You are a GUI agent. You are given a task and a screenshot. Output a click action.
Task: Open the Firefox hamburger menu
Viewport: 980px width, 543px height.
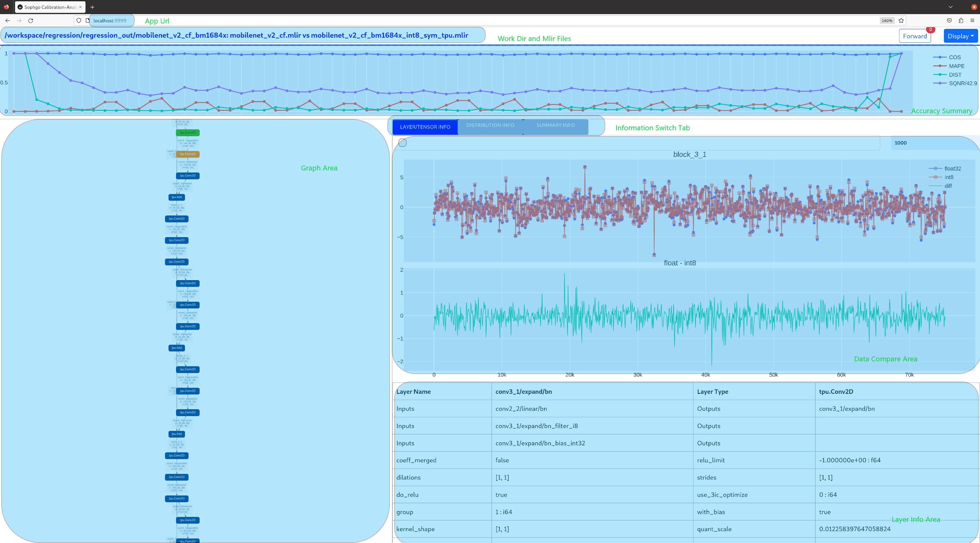click(972, 20)
